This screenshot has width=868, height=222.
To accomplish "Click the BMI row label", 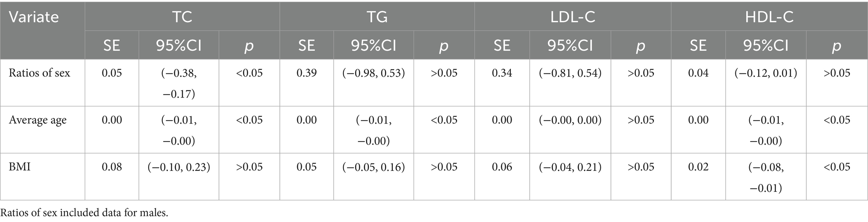I will click(x=20, y=167).
